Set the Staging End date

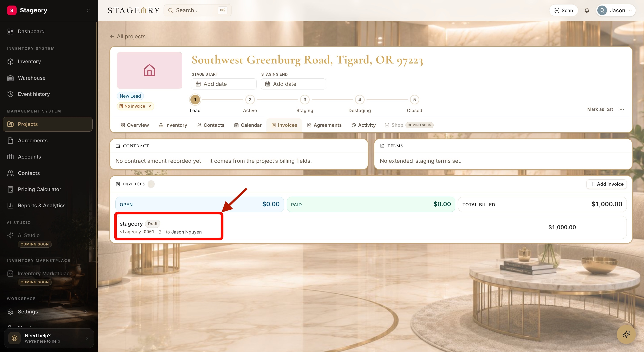click(x=293, y=84)
